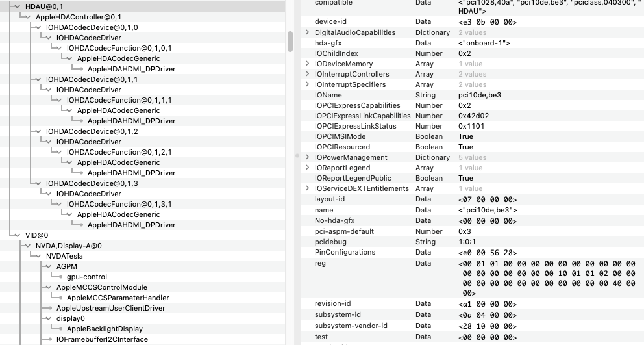Click the pci-aspm-default value 0x3
This screenshot has height=345, width=644.
click(465, 231)
